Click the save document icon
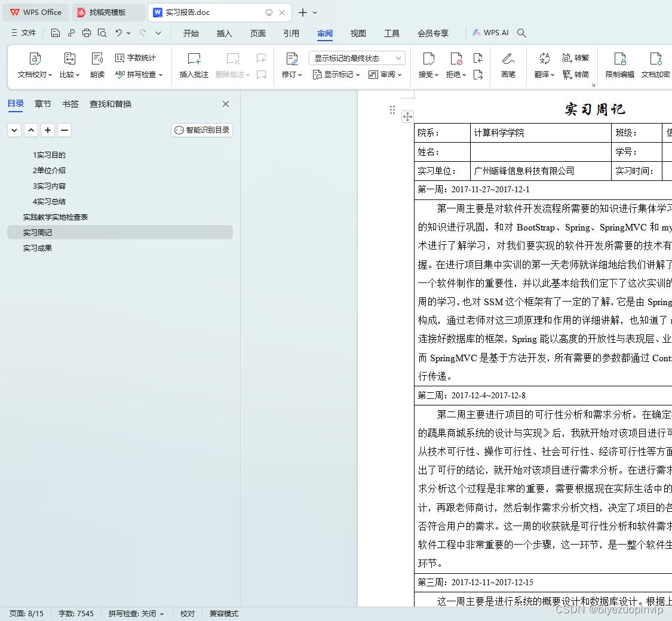 pyautogui.click(x=56, y=33)
